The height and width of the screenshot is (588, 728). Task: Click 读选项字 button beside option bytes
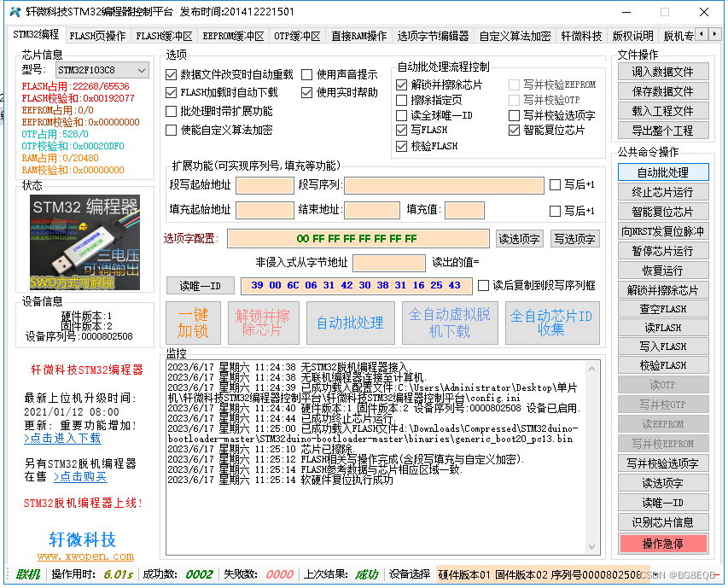pyautogui.click(x=519, y=239)
